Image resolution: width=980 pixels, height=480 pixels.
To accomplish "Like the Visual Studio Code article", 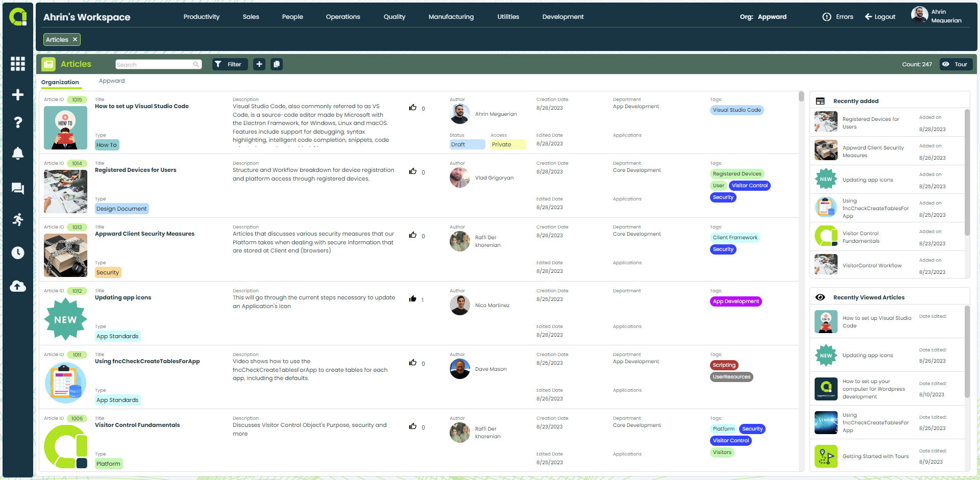I will pos(412,108).
